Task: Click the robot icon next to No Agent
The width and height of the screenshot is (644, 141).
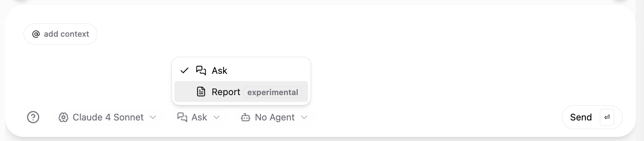Action: tap(245, 117)
